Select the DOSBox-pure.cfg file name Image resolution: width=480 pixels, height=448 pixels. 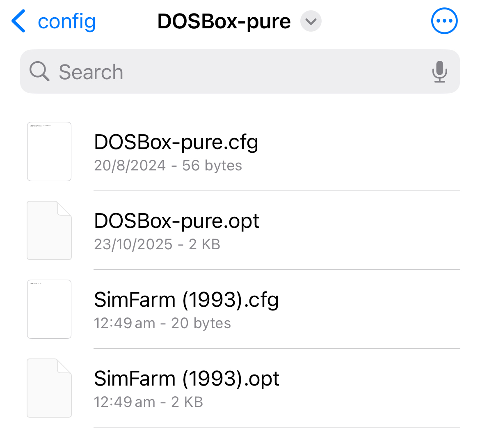(x=176, y=142)
